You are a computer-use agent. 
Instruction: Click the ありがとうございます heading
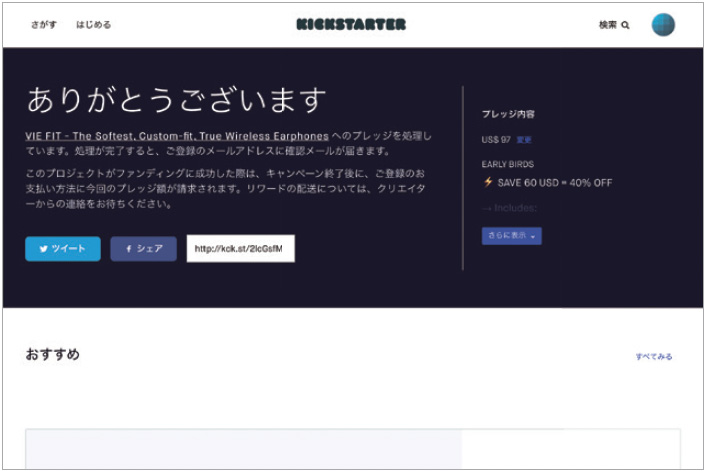click(176, 100)
